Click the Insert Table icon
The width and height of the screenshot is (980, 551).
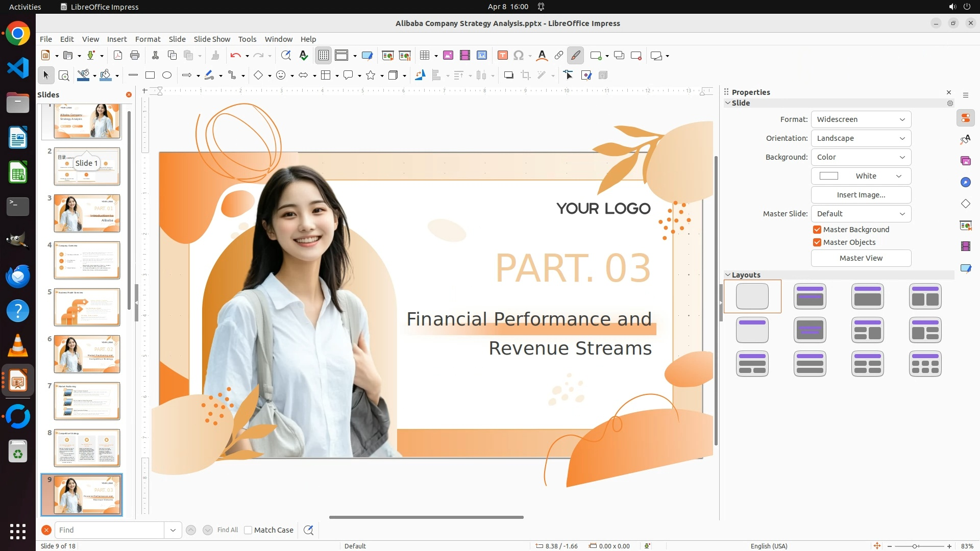[424, 56]
